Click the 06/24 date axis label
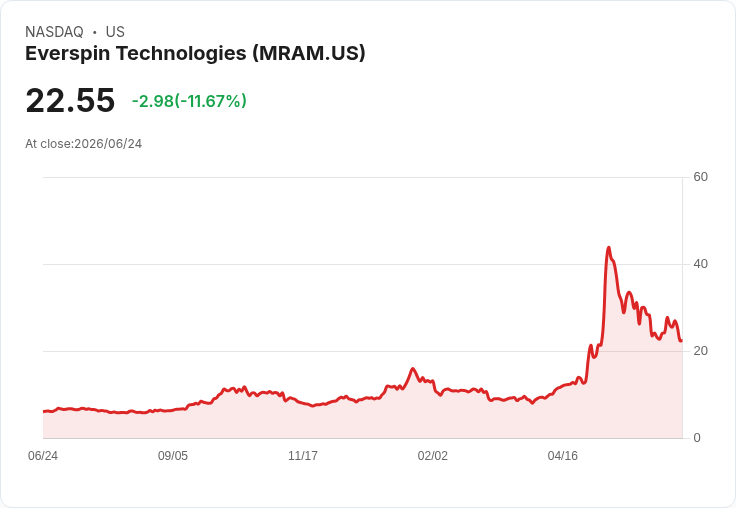Image resolution: width=736 pixels, height=508 pixels. (x=43, y=456)
